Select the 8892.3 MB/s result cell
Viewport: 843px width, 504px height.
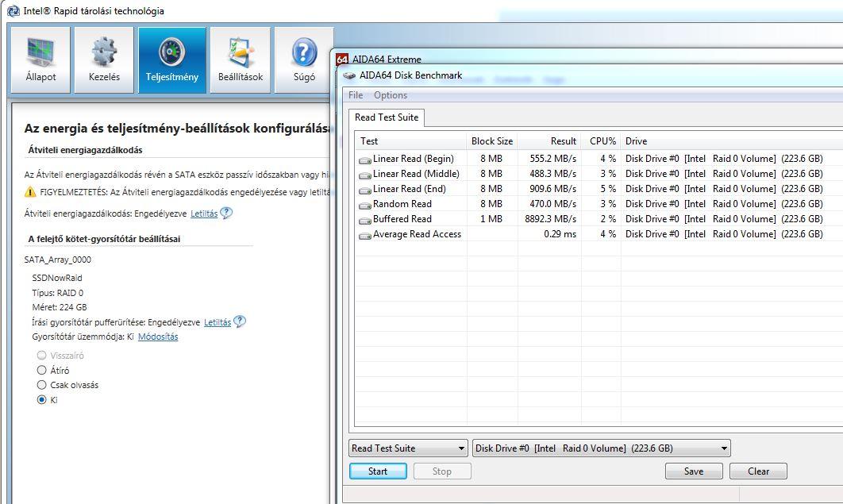click(551, 219)
